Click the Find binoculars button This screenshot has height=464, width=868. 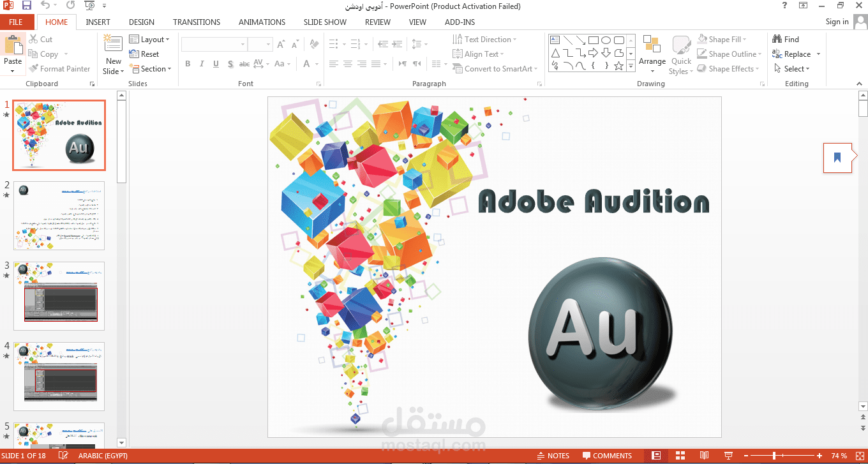(786, 40)
